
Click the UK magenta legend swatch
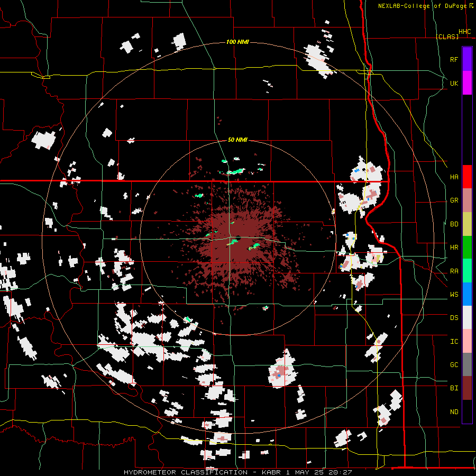coord(467,83)
